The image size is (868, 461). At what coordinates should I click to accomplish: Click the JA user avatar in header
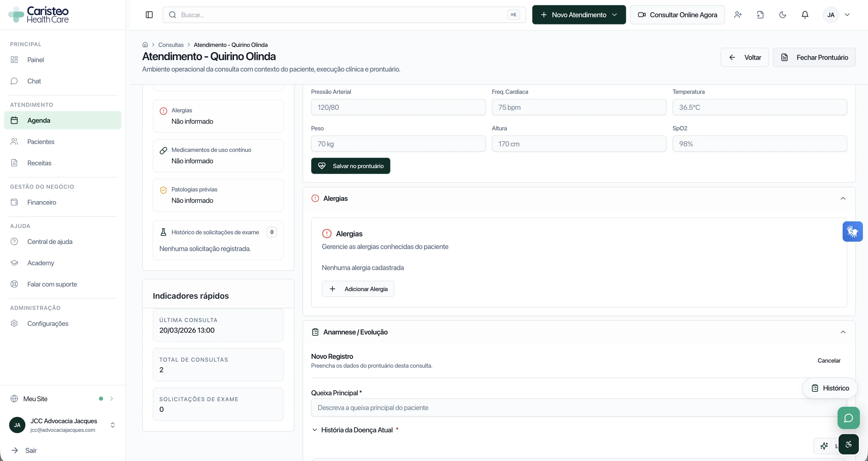tap(831, 15)
